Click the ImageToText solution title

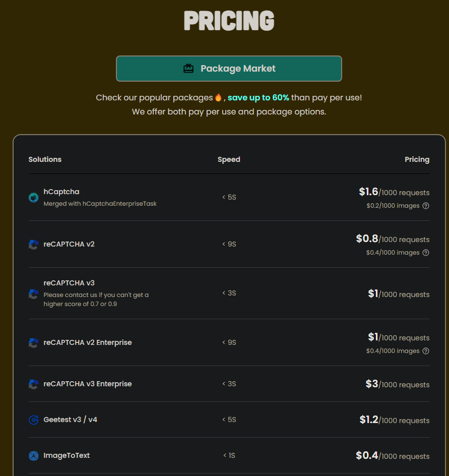click(x=67, y=455)
